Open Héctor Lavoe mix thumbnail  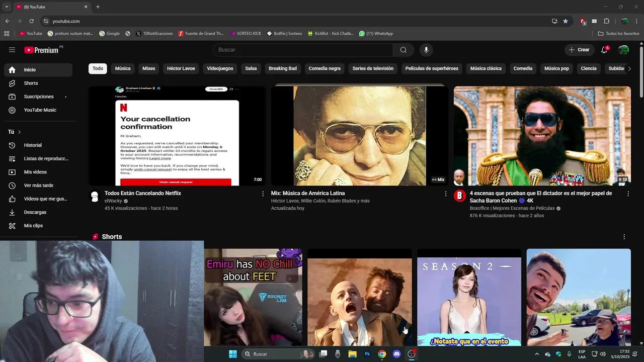359,136
